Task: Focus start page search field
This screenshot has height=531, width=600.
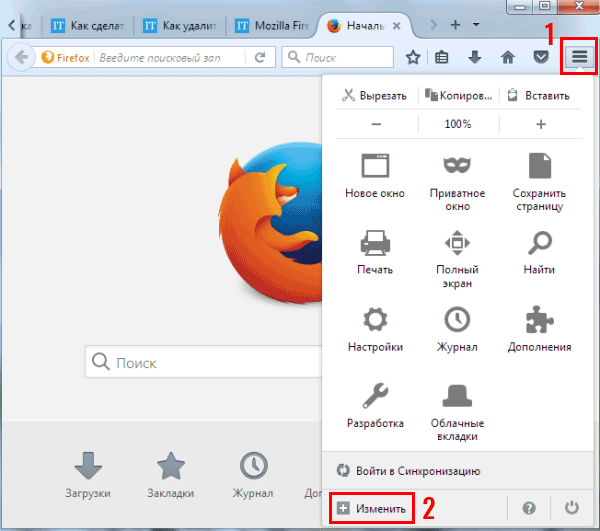Action: click(x=205, y=362)
